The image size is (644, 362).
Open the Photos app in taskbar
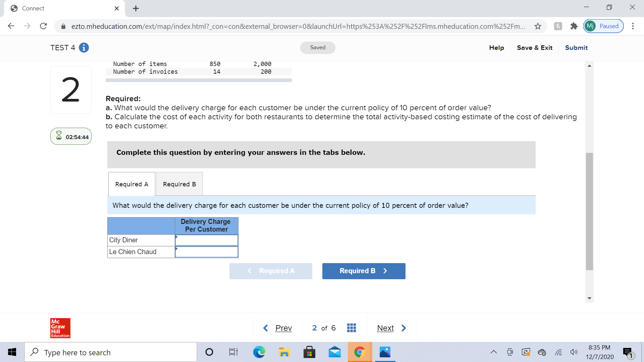pyautogui.click(x=385, y=352)
